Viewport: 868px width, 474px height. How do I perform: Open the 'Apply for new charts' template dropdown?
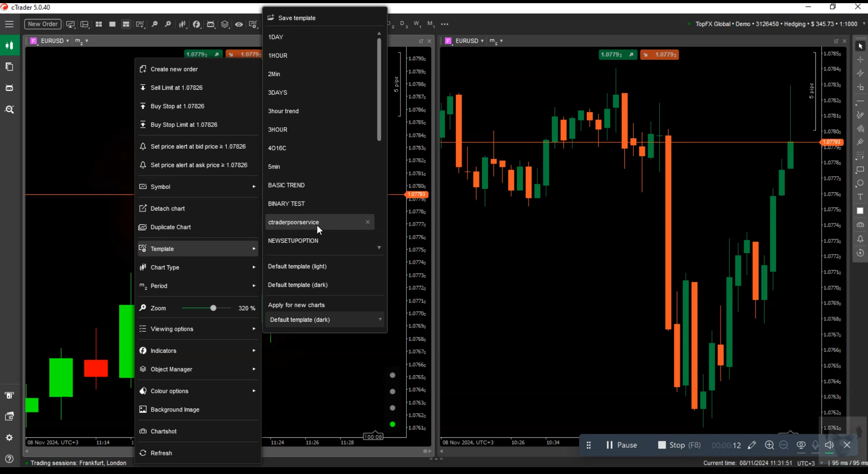325,319
